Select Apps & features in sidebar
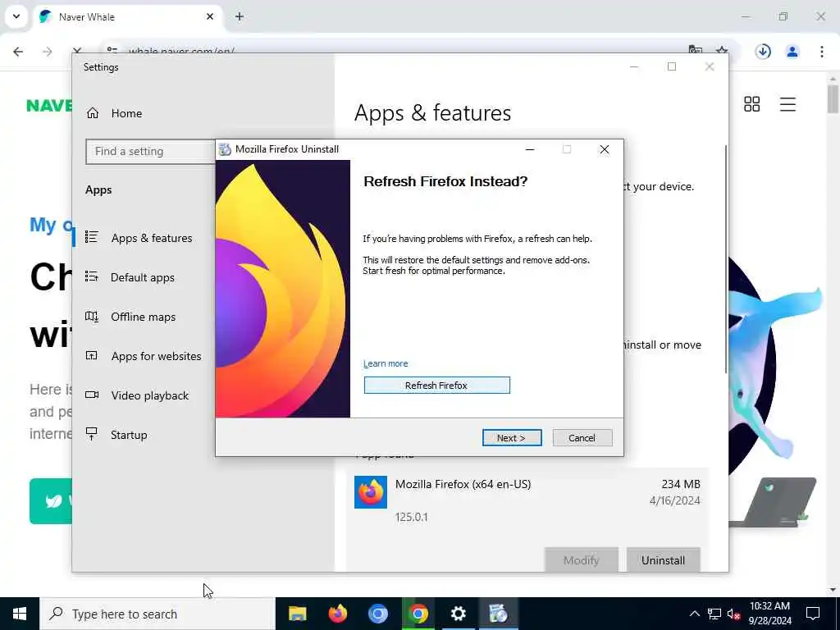This screenshot has height=630, width=840. coord(152,238)
